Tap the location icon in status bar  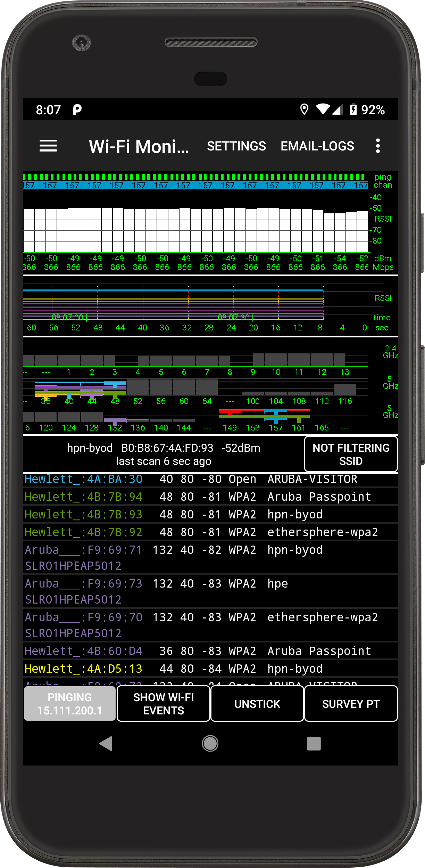[304, 109]
